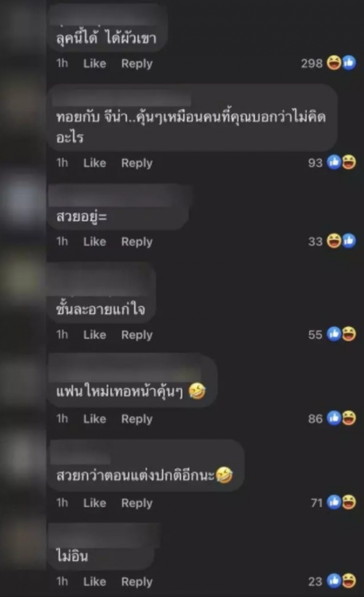Like the comment ลุคนี้ได้ ได้ผัวเขา

tap(95, 64)
